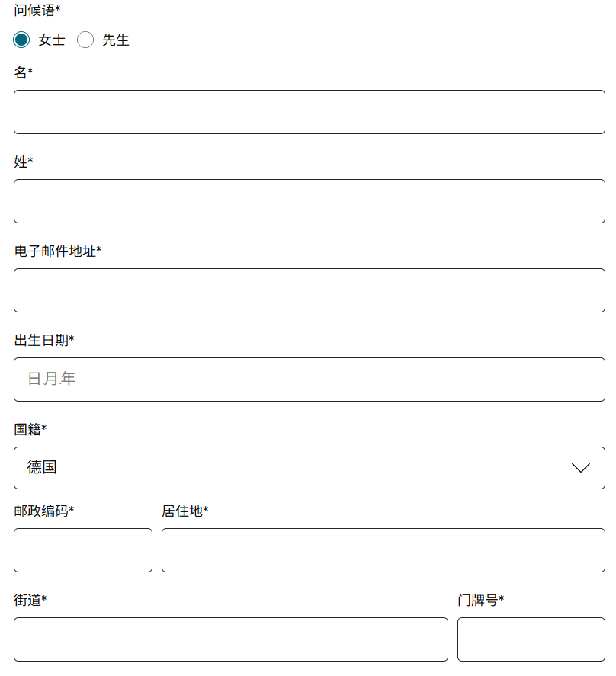Image resolution: width=616 pixels, height=676 pixels.
Task: Click the 门牌号 label text
Action: coord(480,600)
